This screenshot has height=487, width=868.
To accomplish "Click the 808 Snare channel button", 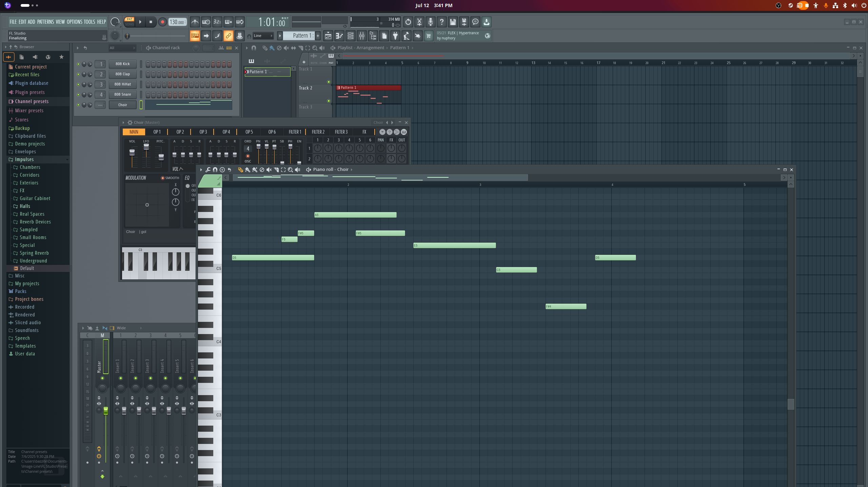I will tap(122, 95).
